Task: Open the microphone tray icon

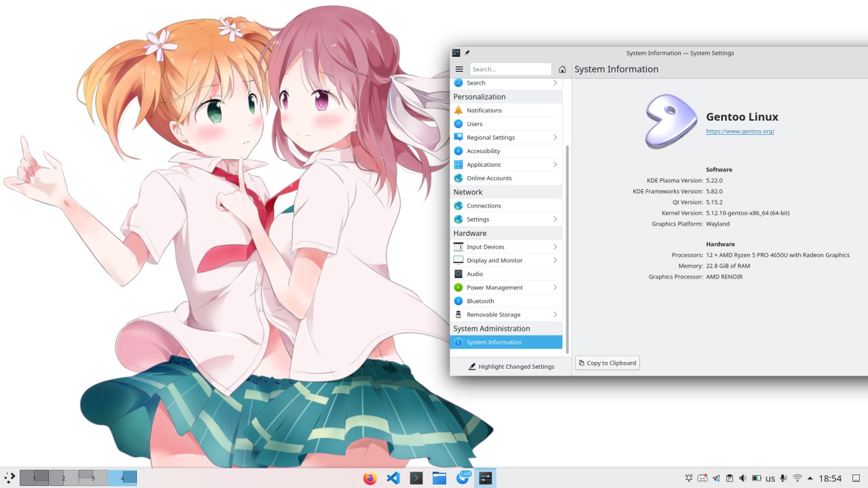Action: (x=784, y=479)
